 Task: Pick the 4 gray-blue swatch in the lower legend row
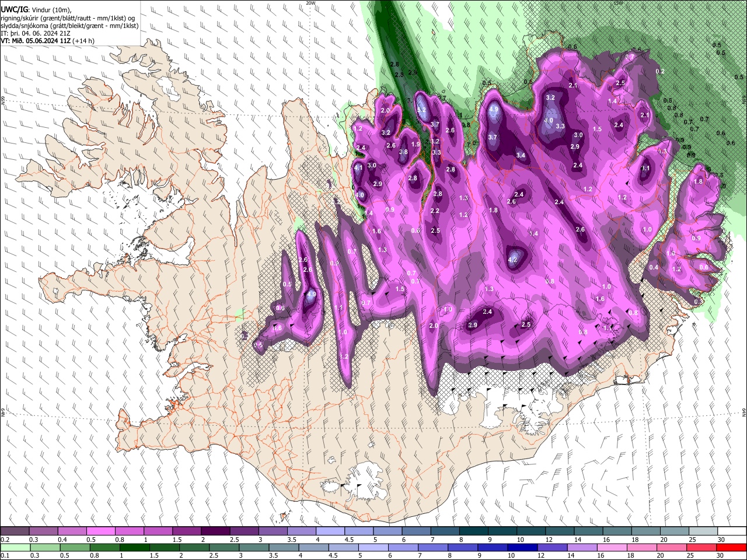click(x=313, y=547)
